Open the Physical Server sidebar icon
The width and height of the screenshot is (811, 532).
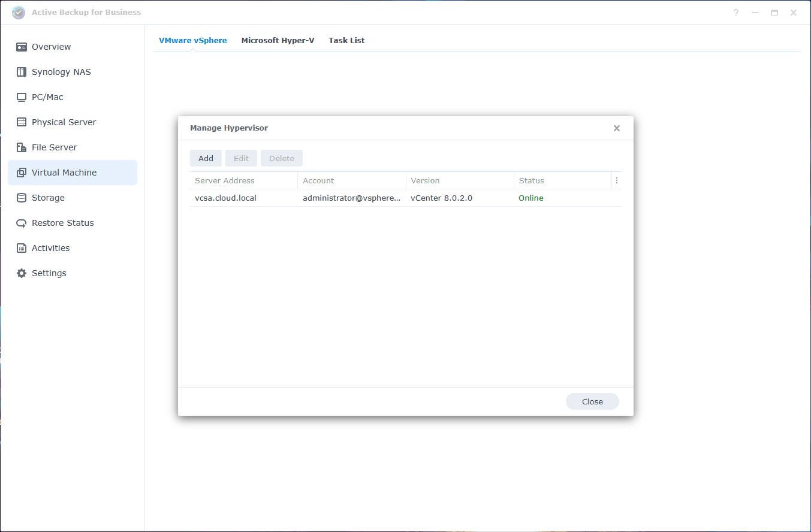(22, 122)
